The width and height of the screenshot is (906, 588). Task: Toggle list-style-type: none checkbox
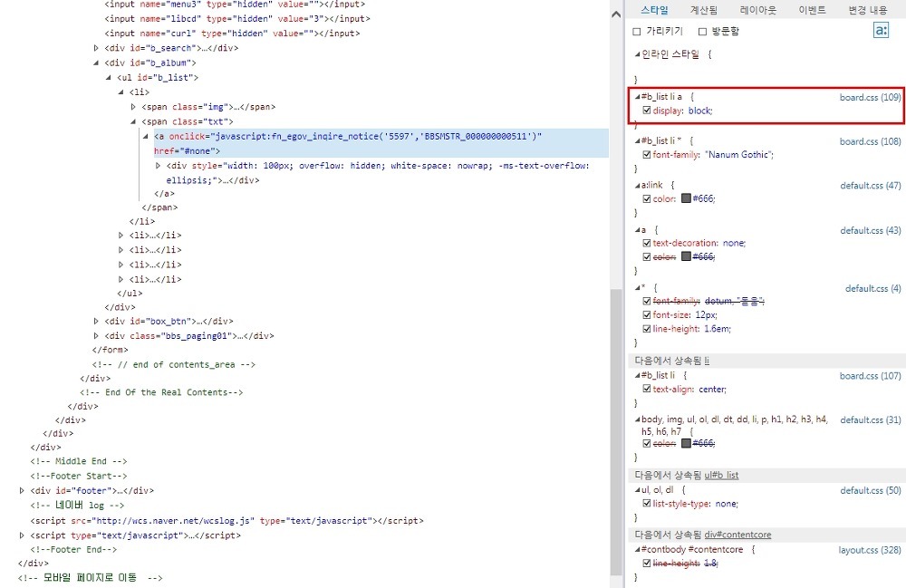[647, 504]
